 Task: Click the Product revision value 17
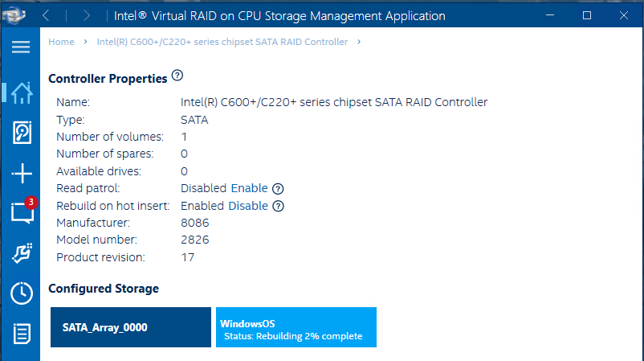tap(188, 257)
